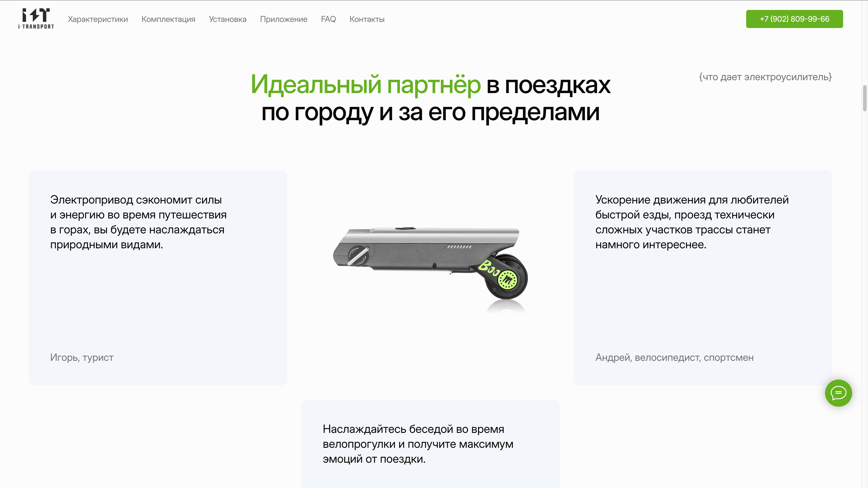Screen dimensions: 868x488
Task: Click the '{что дает электроусилитель}' label
Action: [x=765, y=77]
